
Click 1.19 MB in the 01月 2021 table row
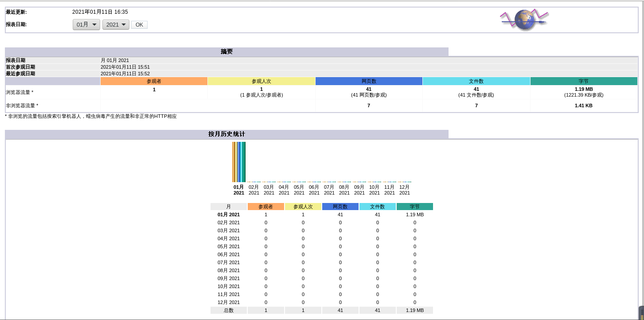click(415, 215)
